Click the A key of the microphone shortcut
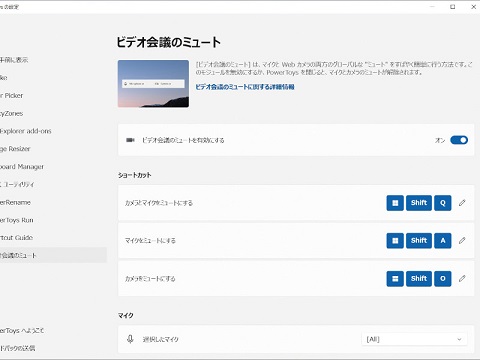Image resolution: width=480 pixels, height=360 pixels. tap(443, 240)
